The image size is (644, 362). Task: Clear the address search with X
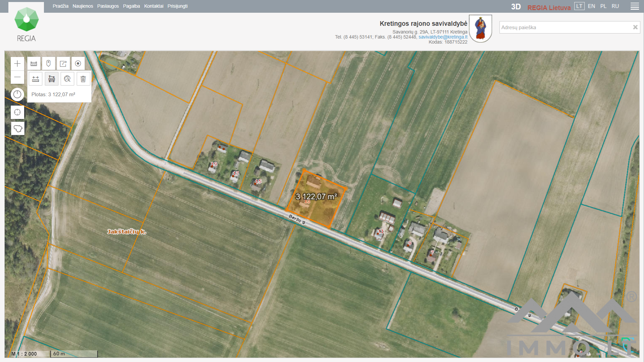click(635, 27)
